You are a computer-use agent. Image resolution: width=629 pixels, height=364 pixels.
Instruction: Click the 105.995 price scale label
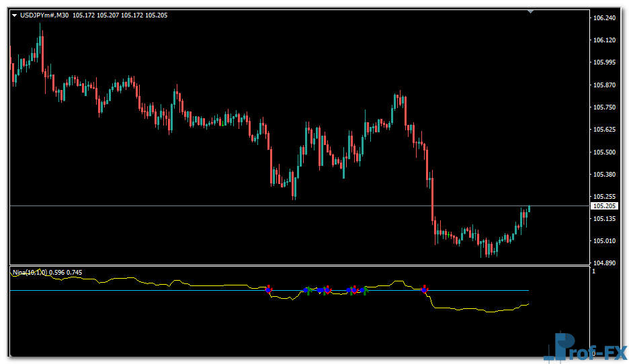(605, 62)
